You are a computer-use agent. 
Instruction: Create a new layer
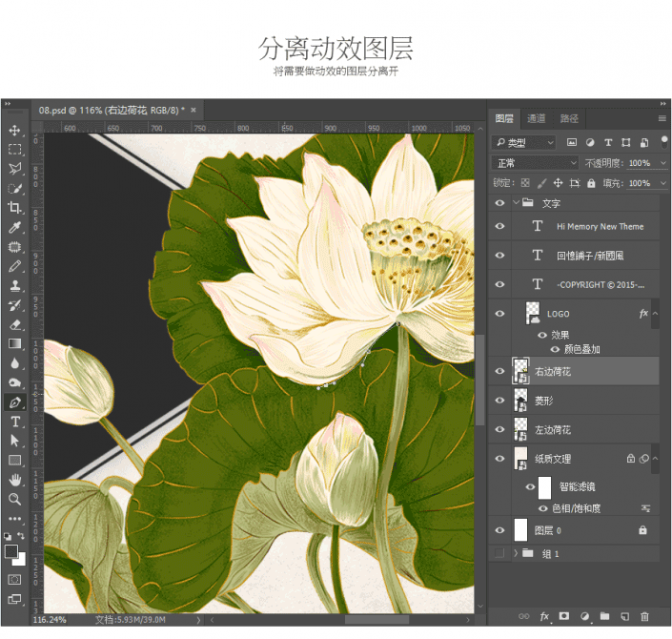[x=625, y=616]
